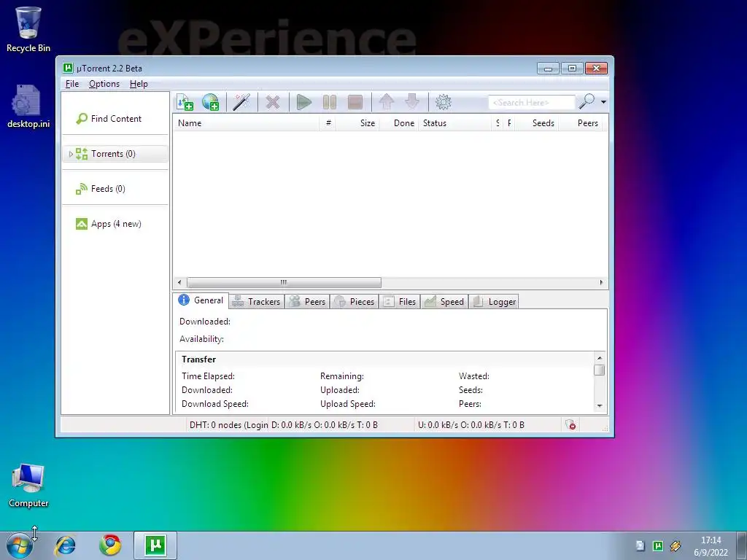Open the Windows Start button

tap(20, 545)
